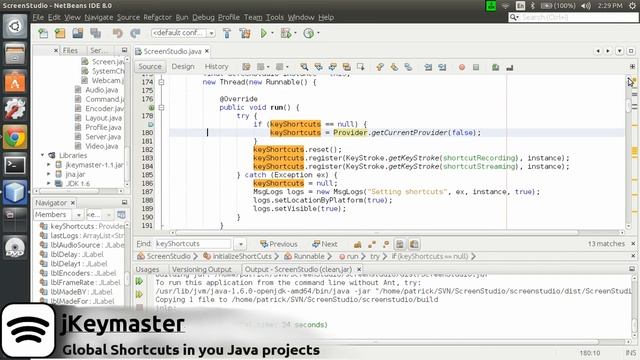This screenshot has width=640, height=360.
Task: Click Find Next Occurrence editor icon
Action: 333,67
